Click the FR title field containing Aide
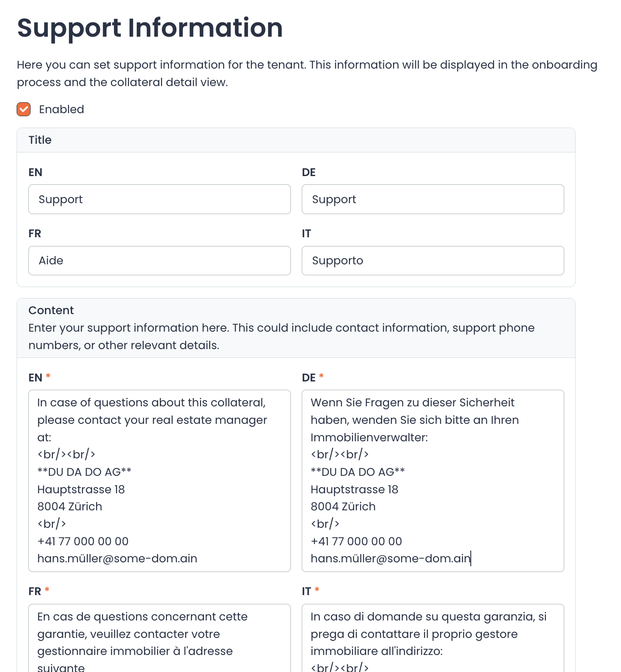The width and height of the screenshot is (621, 672). 159,260
